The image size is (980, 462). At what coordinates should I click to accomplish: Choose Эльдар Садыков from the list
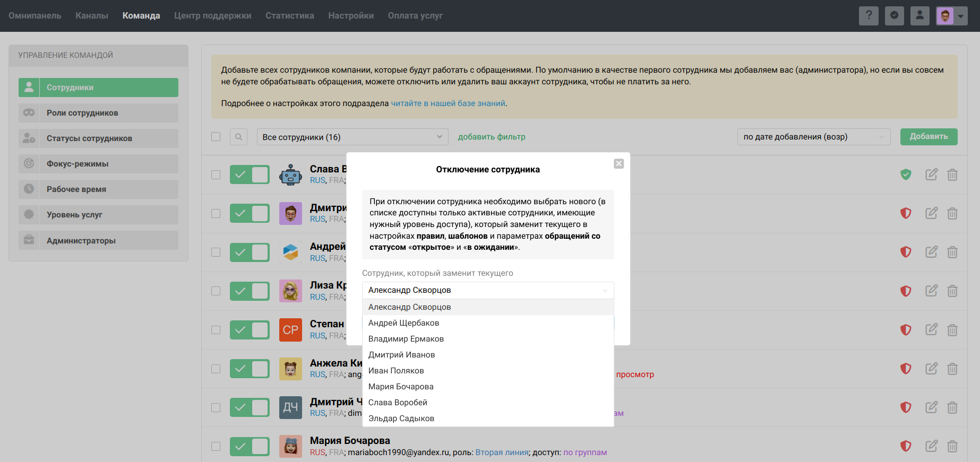[x=488, y=419]
